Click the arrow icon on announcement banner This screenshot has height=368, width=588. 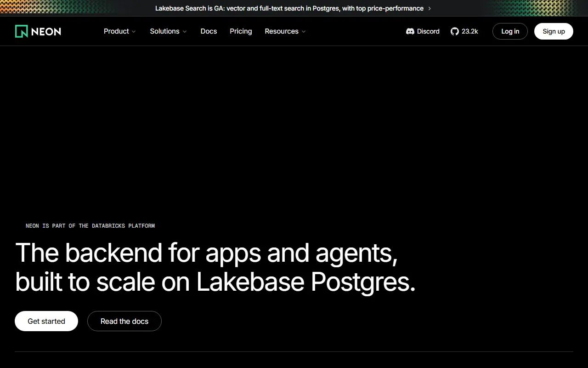(430, 8)
